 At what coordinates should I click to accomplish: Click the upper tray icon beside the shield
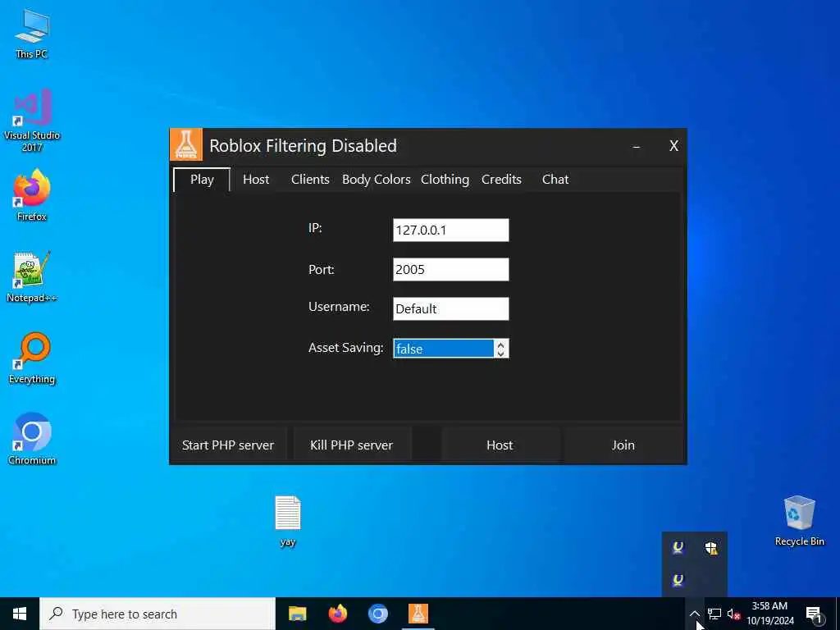[678, 548]
